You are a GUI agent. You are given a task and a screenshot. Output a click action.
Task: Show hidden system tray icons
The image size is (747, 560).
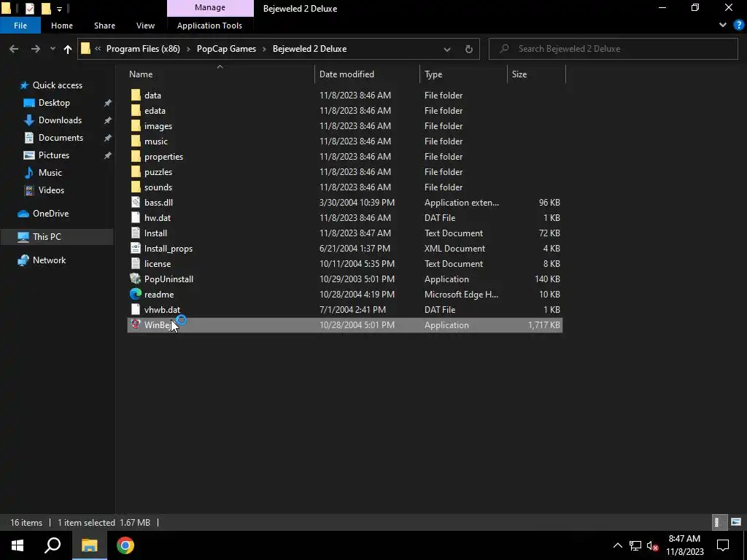[617, 545]
